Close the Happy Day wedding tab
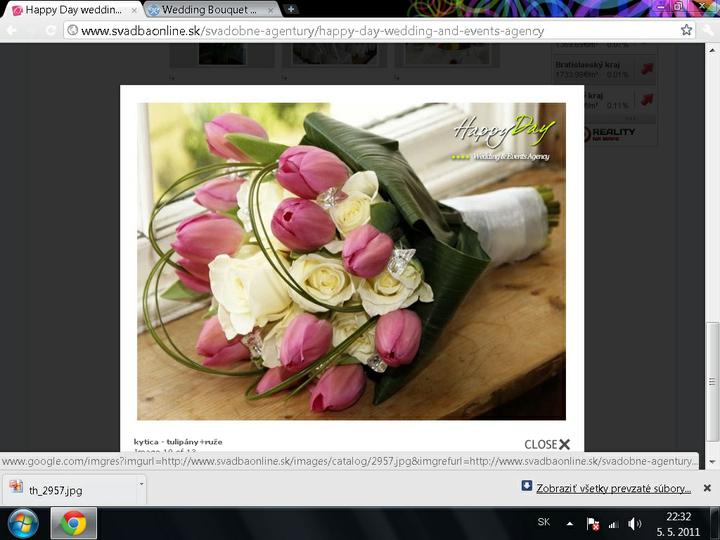Screen dimensions: 720x540 click(x=134, y=10)
